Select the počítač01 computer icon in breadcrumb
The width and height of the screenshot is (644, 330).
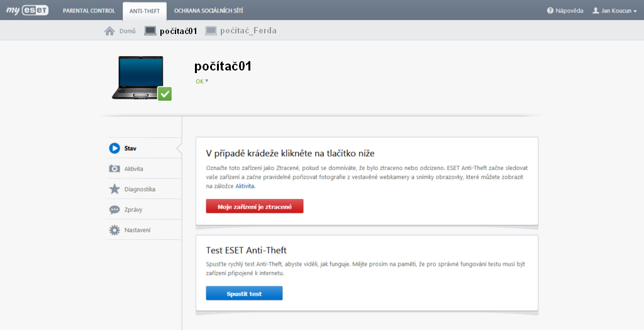click(150, 31)
